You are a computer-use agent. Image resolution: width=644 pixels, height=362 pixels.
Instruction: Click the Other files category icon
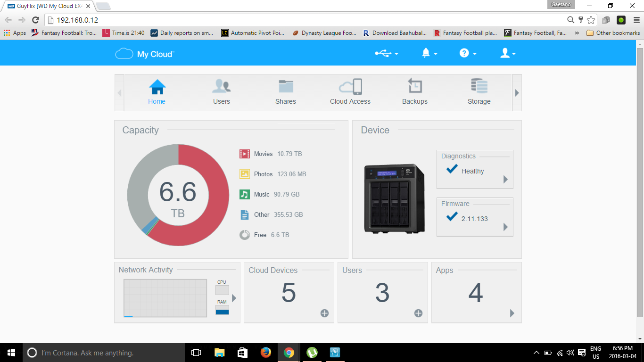[x=244, y=214]
